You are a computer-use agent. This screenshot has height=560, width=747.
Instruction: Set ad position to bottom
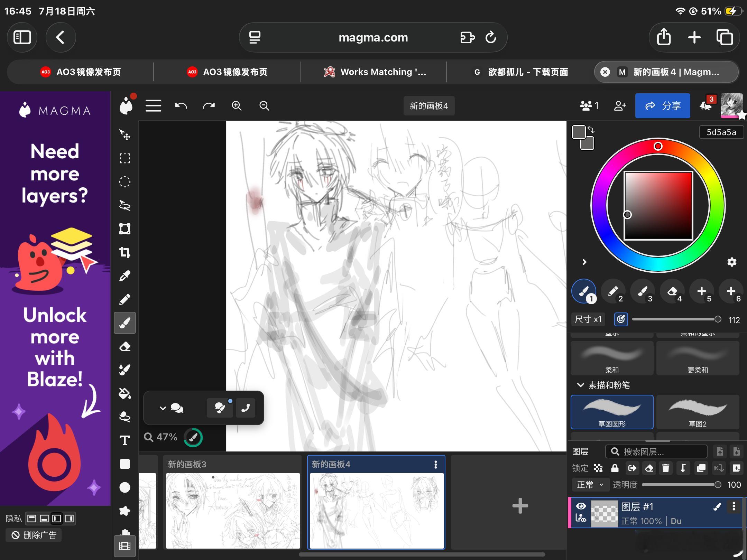44,519
